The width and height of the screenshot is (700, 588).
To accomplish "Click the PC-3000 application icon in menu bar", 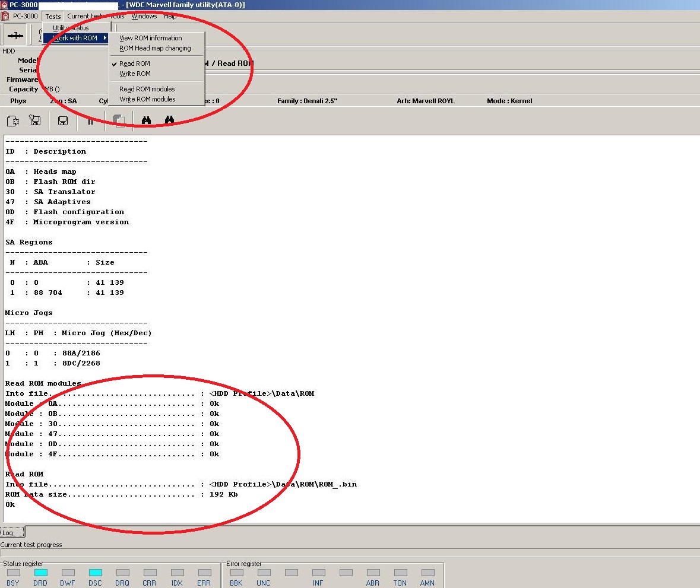I will pyautogui.click(x=5, y=16).
